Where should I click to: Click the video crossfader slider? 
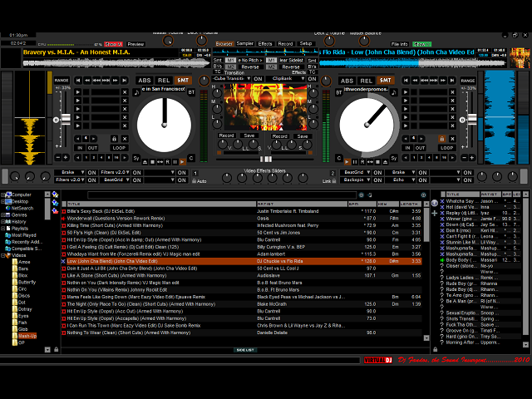[266, 159]
